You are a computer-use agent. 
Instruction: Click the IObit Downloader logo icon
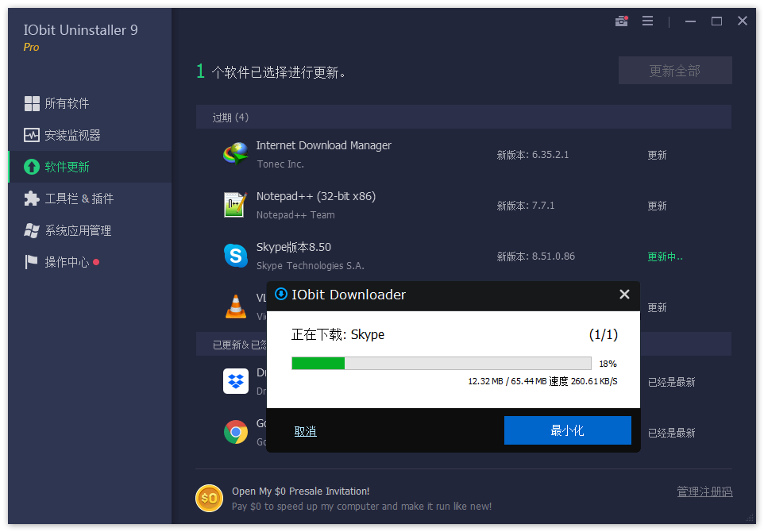click(281, 294)
